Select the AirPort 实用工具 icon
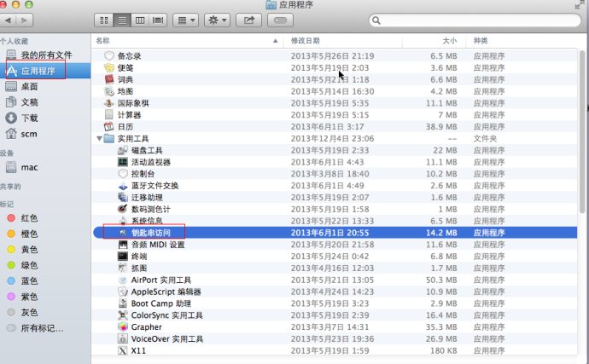Viewport: 589px width, 364px height. (123, 280)
